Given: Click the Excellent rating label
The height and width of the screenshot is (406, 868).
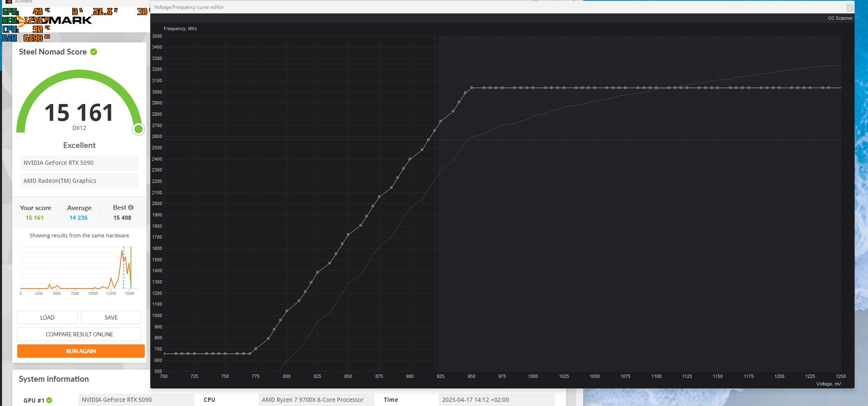Looking at the screenshot, I should tap(79, 145).
